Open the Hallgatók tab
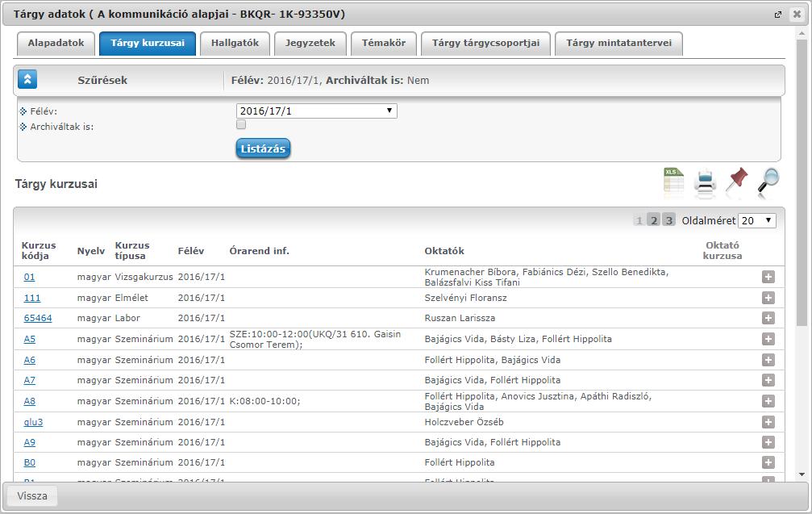The height and width of the screenshot is (514, 812). 235,43
